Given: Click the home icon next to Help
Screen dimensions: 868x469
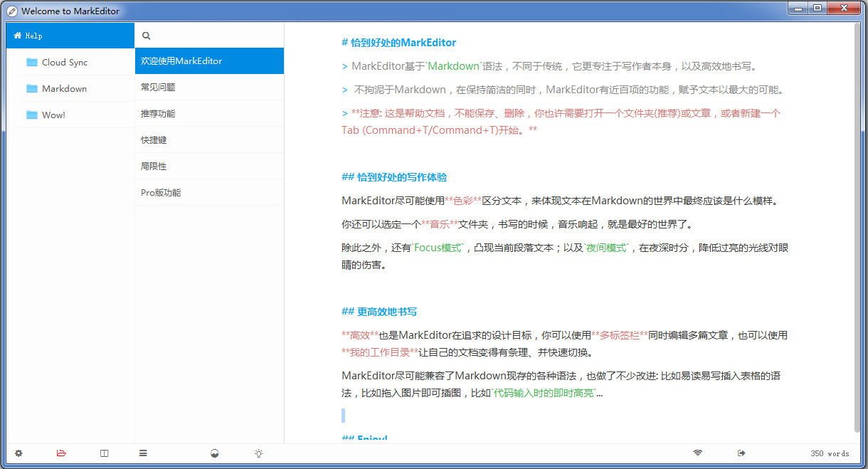Looking at the screenshot, I should (x=19, y=35).
